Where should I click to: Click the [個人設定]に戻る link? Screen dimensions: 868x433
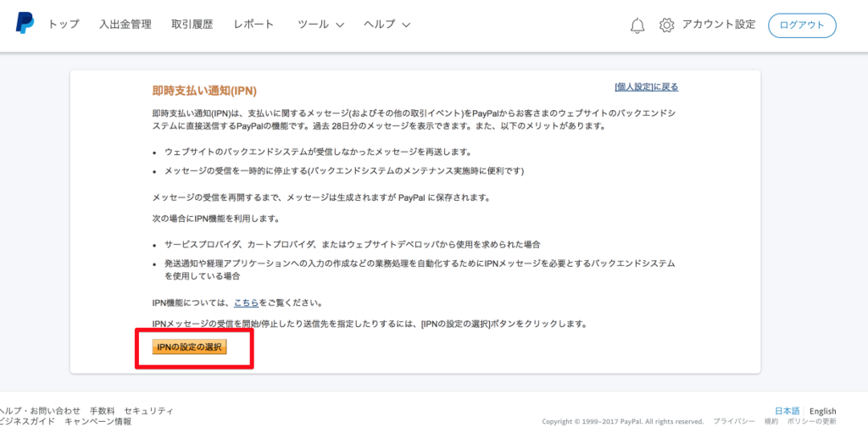click(x=647, y=87)
